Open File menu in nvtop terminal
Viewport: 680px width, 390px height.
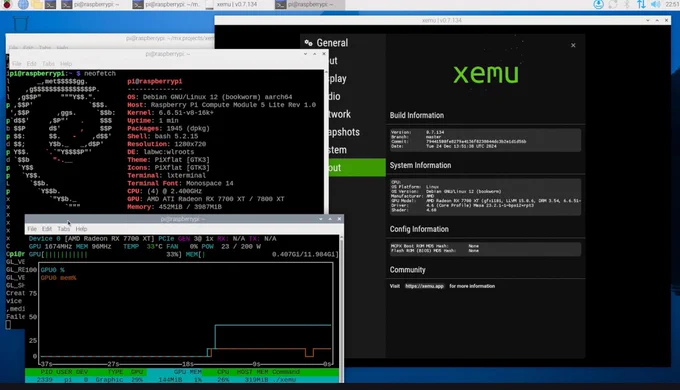click(x=32, y=229)
